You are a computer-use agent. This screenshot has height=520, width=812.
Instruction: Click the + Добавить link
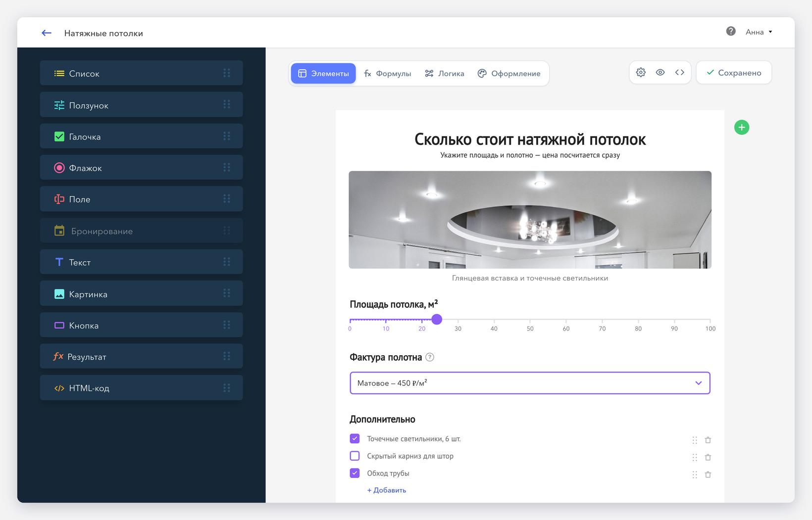click(x=387, y=490)
